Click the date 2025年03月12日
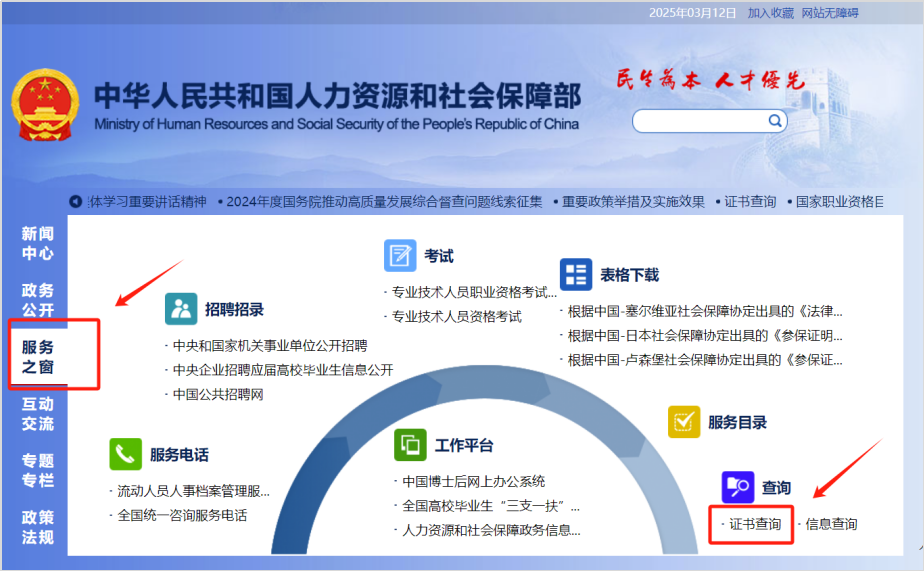924x571 pixels. click(x=692, y=13)
